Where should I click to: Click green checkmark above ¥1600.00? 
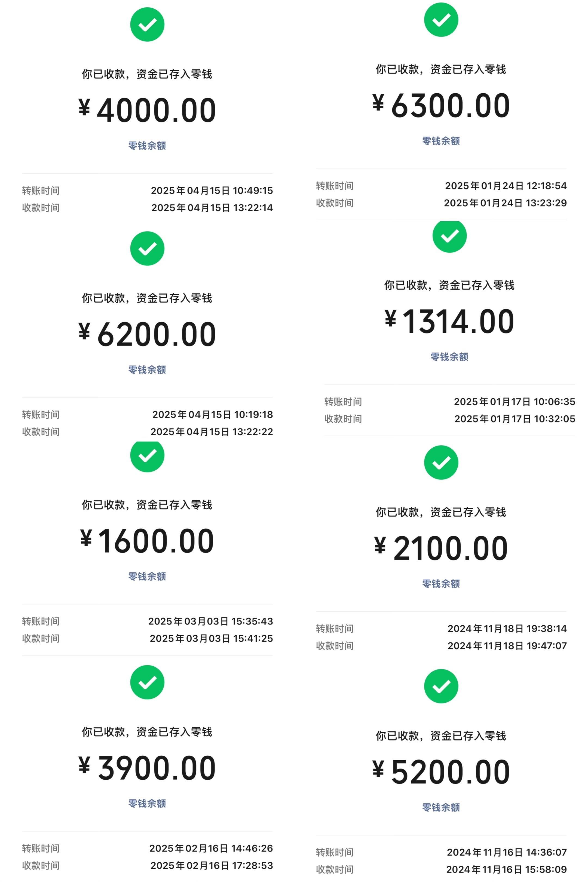(147, 456)
